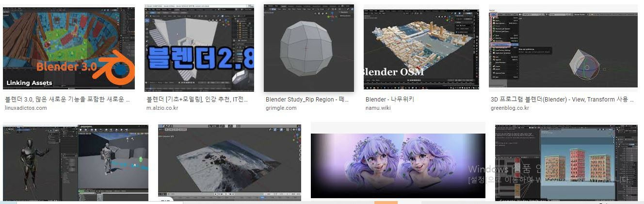Open the 블렌더2.8 modeling thumbnail
The image size is (644, 204).
[x=199, y=49]
